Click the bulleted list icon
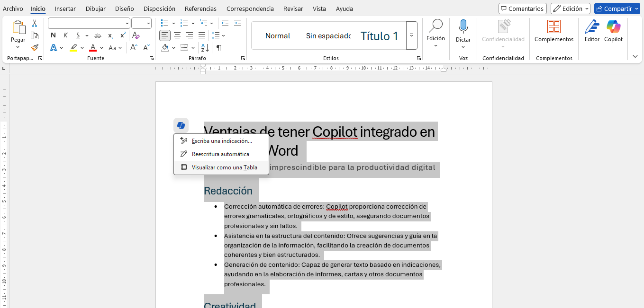644x308 pixels. click(164, 23)
